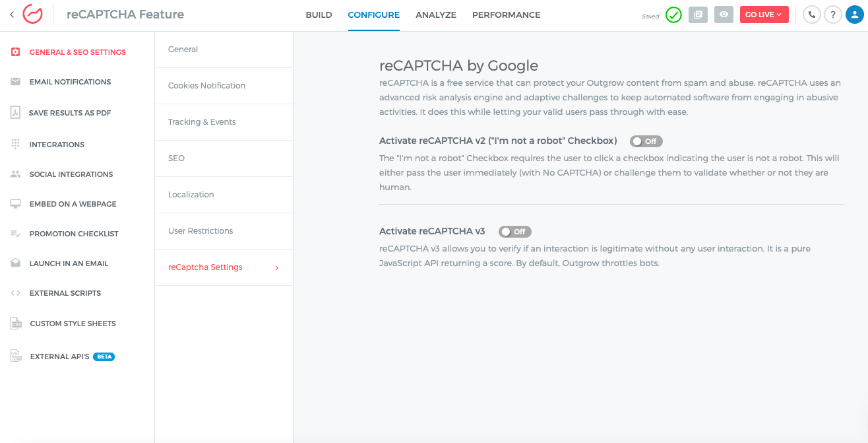
Task: Click the Launch in an Email open-envelope icon
Action: pos(16,263)
